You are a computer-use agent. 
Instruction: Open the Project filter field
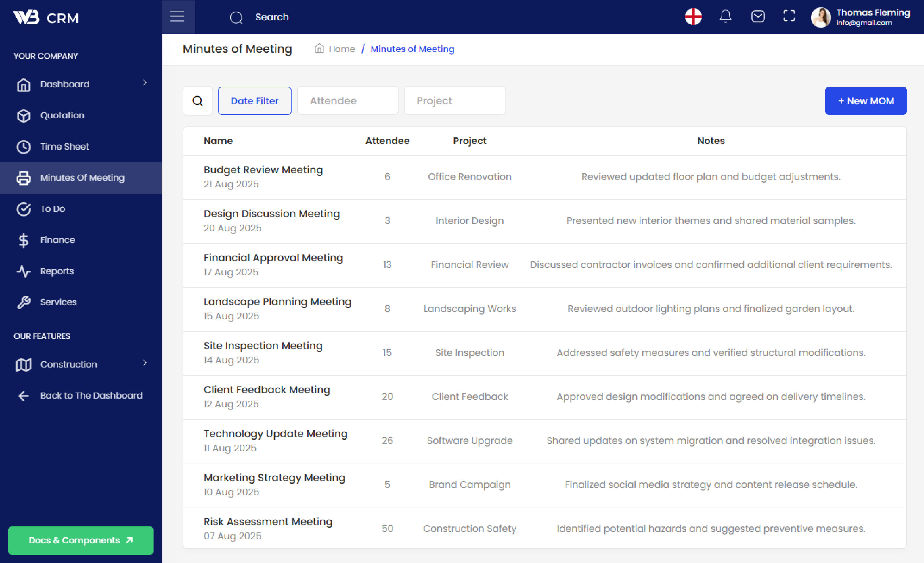coord(455,101)
